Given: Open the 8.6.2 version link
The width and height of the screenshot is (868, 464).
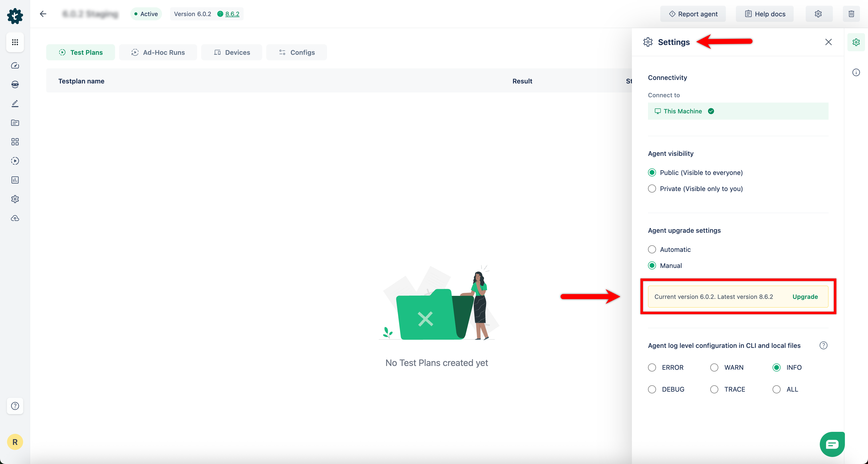Looking at the screenshot, I should pyautogui.click(x=232, y=14).
